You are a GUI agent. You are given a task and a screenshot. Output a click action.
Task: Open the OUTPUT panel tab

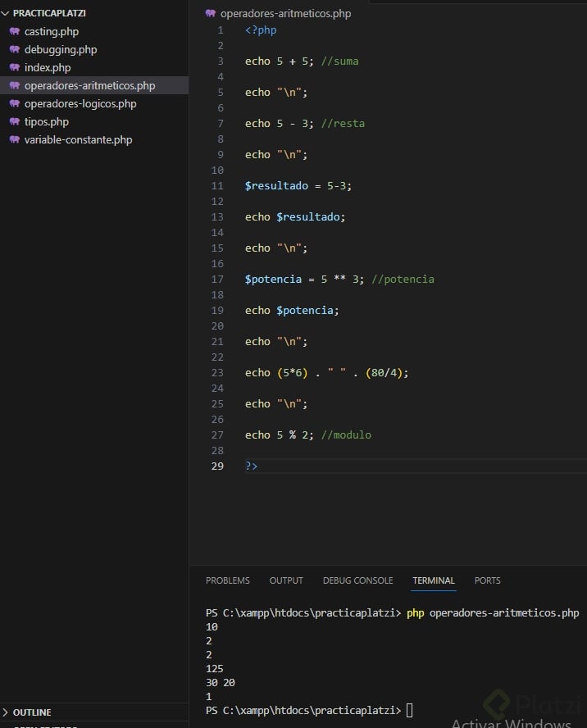[286, 580]
